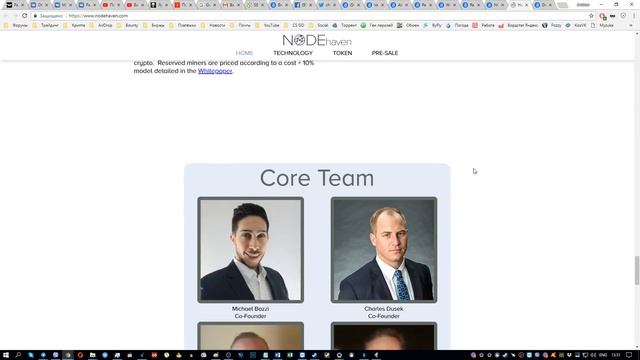
Task: Open the KosVK bookmark
Action: pyautogui.click(x=576, y=25)
